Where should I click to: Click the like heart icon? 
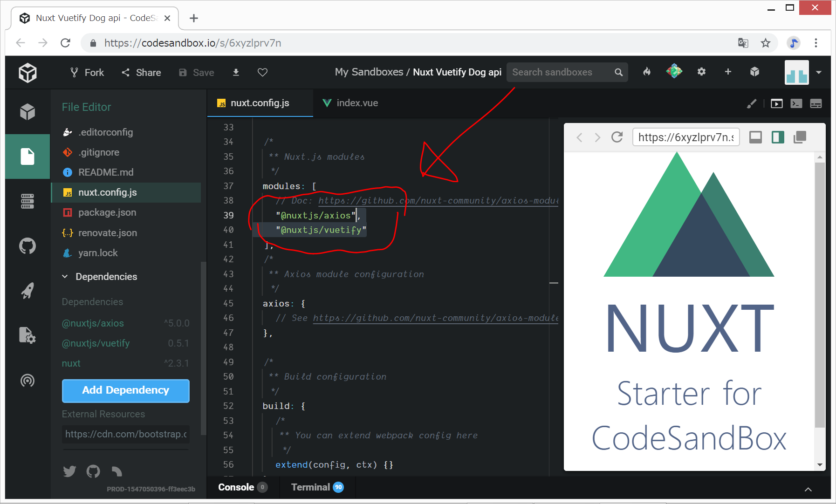tap(262, 72)
